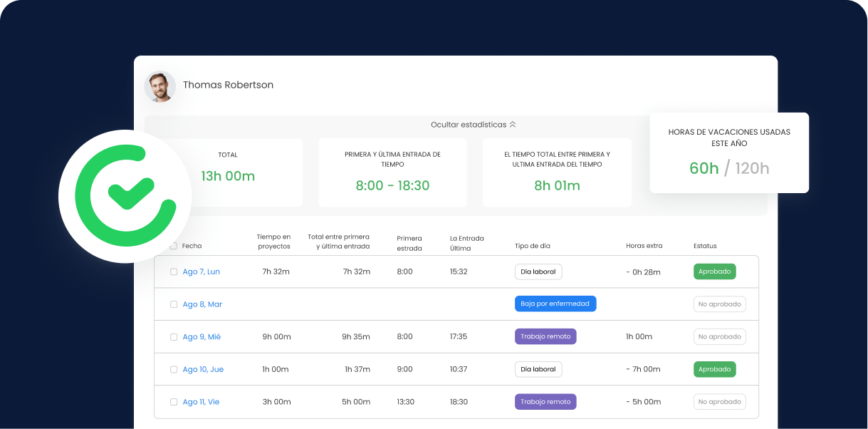Viewport: 868px width, 429px height.
Task: Open Día laboral type dropdown for Ago 7
Action: pyautogui.click(x=538, y=272)
